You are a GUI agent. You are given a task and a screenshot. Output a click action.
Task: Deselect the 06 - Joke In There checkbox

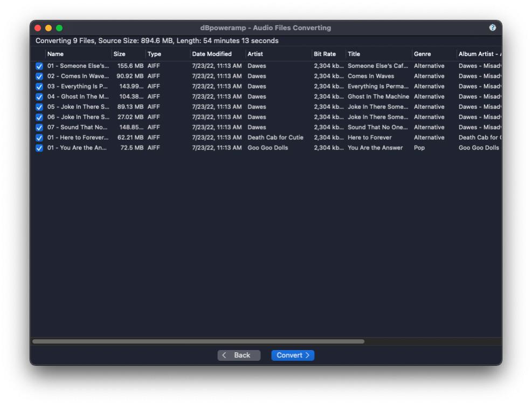[x=39, y=117]
